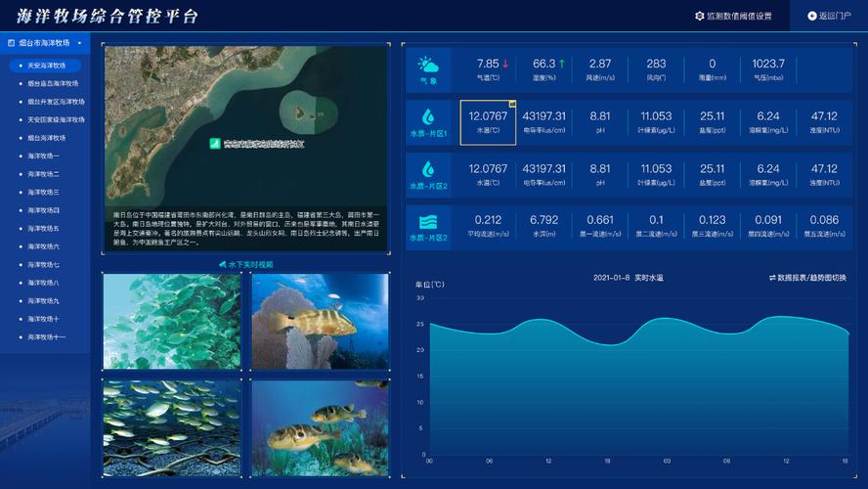Select the 水质-片区1 water drop icon
This screenshot has width=868, height=489.
(428, 116)
